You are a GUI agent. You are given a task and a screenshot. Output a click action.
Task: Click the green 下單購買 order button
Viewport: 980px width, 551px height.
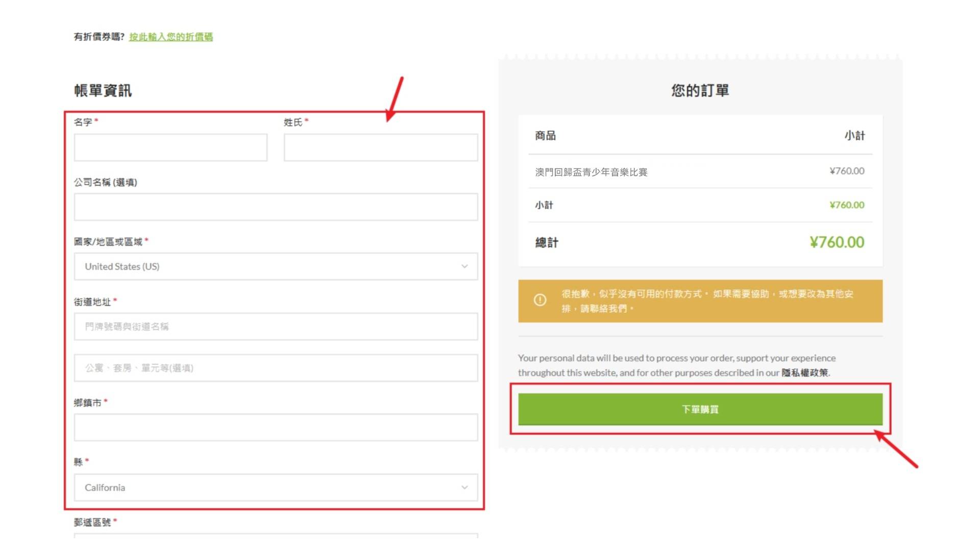coord(700,409)
